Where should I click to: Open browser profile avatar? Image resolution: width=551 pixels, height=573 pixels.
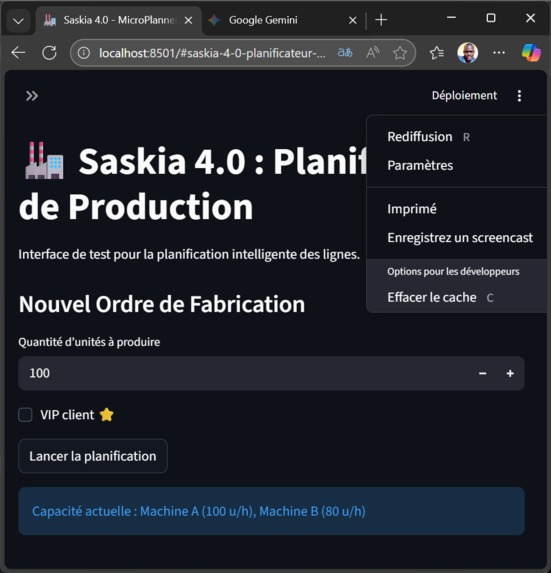[x=468, y=53]
